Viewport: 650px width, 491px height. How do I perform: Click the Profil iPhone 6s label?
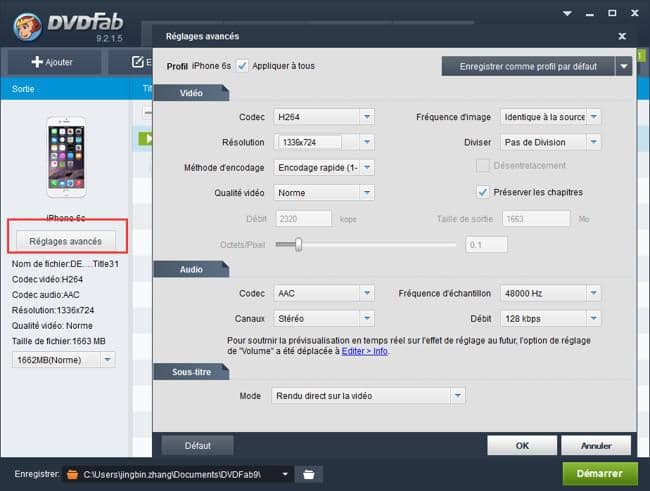pyautogui.click(x=199, y=66)
